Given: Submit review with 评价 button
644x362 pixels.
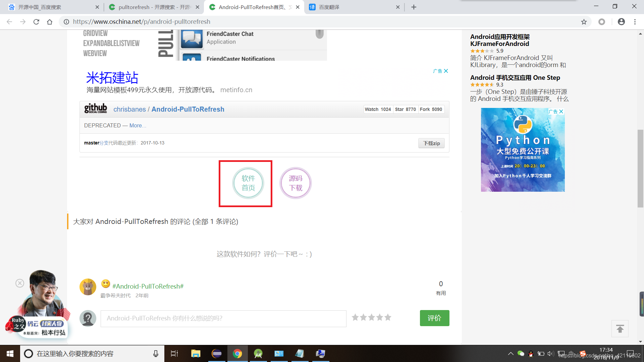Looking at the screenshot, I should tap(434, 318).
